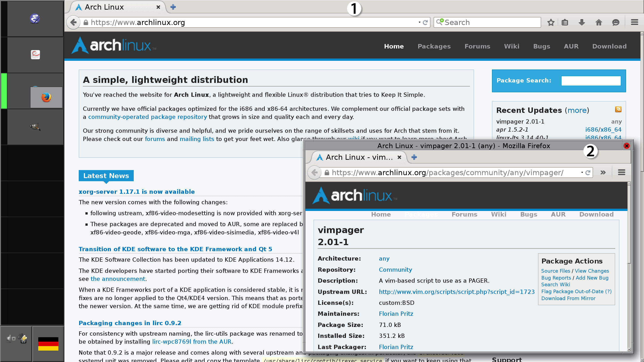
Task: Open the chat bubble icon
Action: click(x=616, y=23)
